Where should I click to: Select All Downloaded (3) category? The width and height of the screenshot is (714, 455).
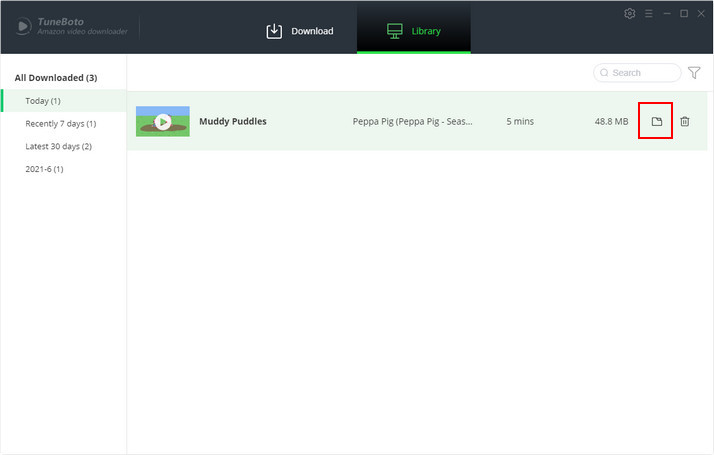pyautogui.click(x=56, y=78)
